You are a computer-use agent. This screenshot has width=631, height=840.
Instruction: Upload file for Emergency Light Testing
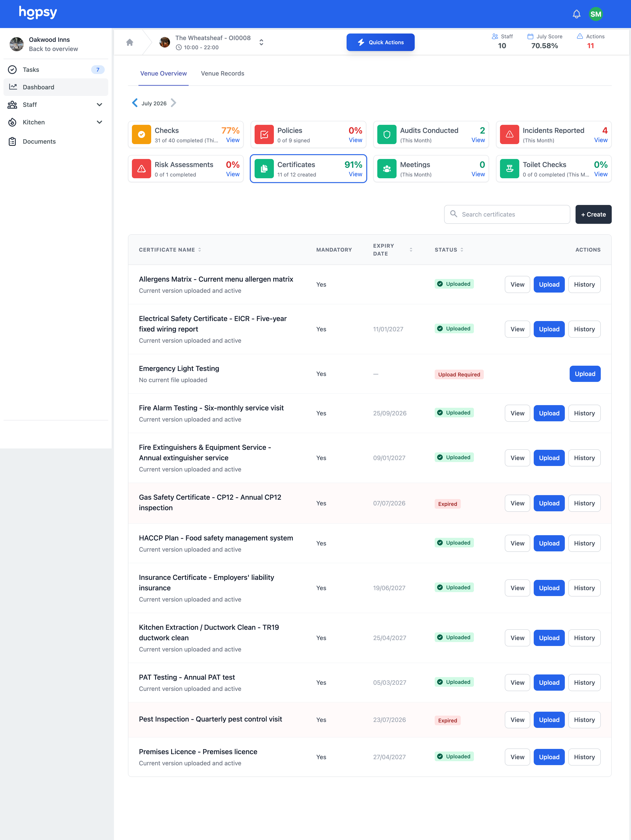585,374
